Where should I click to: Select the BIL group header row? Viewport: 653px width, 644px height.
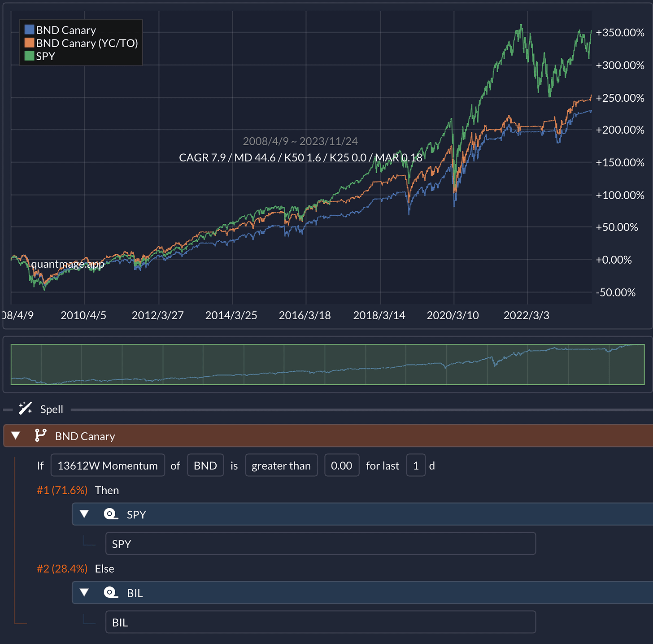362,592
